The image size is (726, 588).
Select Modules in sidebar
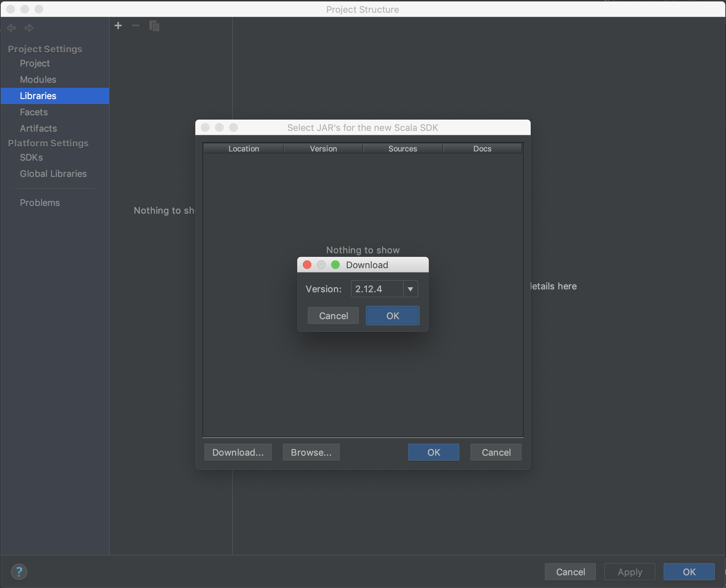pos(55,80)
